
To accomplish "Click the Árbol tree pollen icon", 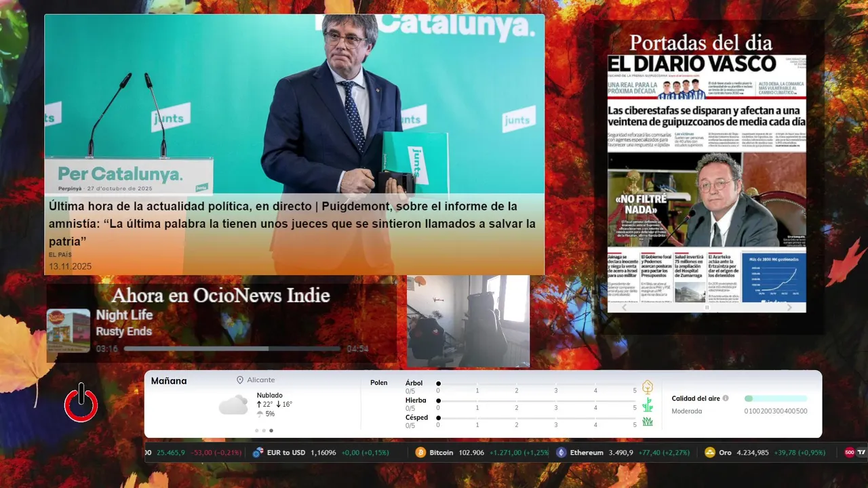I will [648, 387].
